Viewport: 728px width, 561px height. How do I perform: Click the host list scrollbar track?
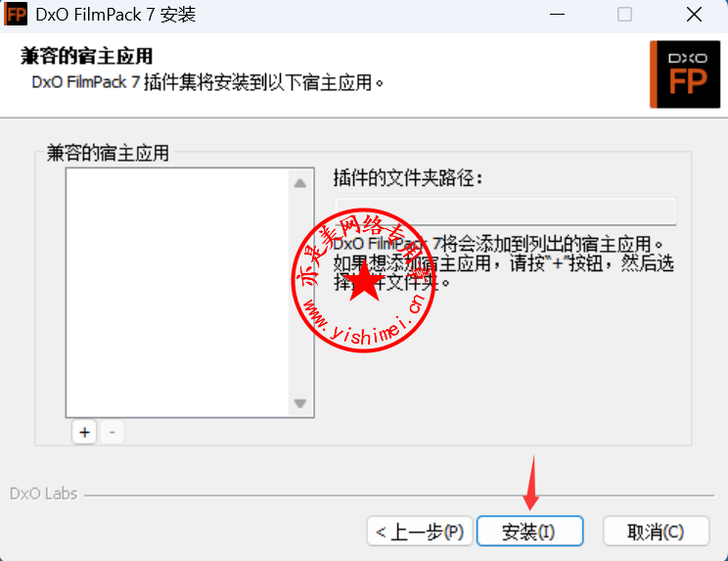tap(300, 293)
